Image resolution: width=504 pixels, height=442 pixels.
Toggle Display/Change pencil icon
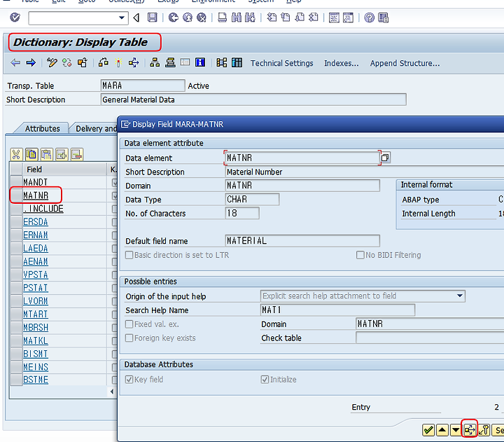[x=52, y=62]
